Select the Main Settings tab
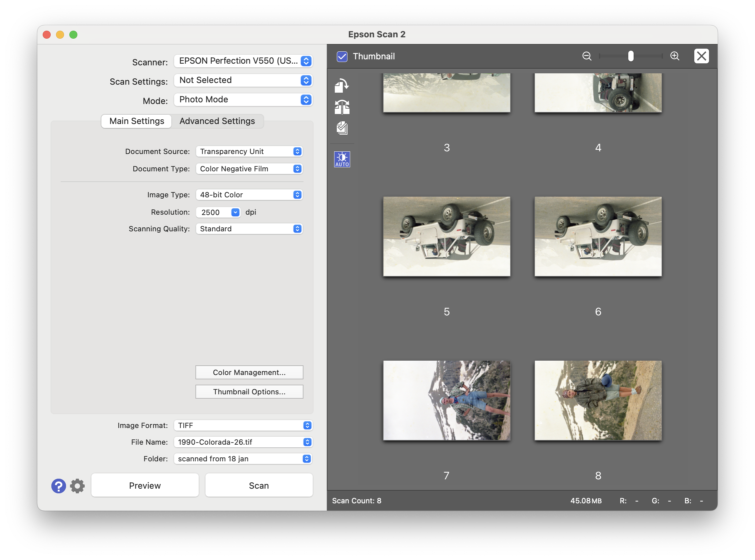 click(x=137, y=121)
